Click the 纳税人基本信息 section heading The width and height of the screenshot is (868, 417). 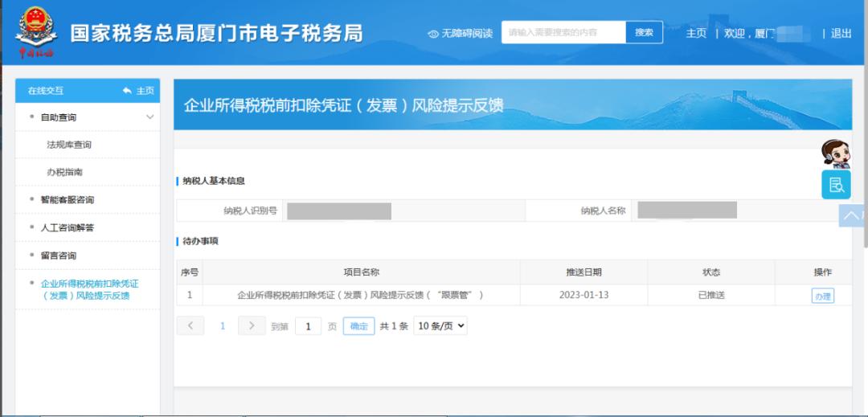point(214,181)
